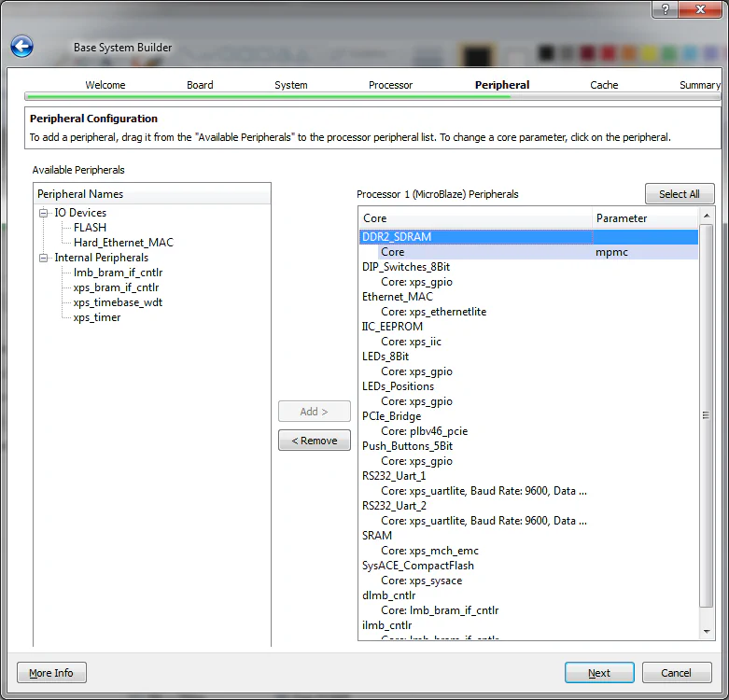Select RS232_Uart_1 in processor peripherals
The image size is (729, 700).
tap(394, 476)
